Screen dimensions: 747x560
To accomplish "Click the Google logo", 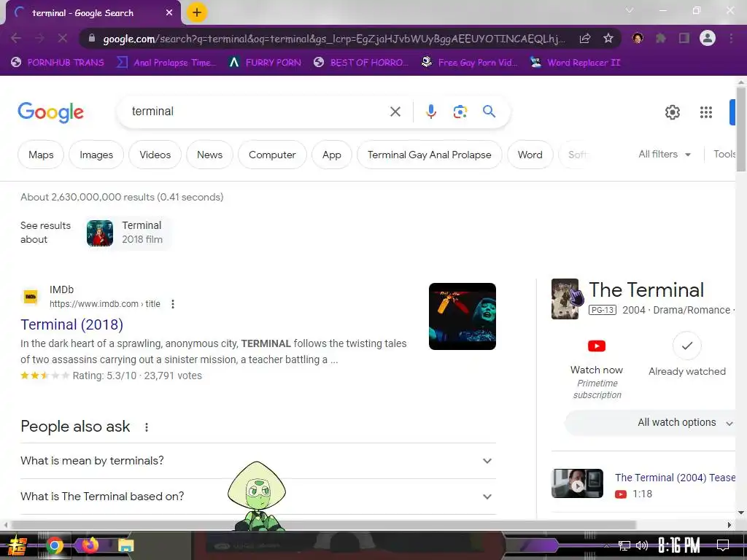I will pos(51,112).
